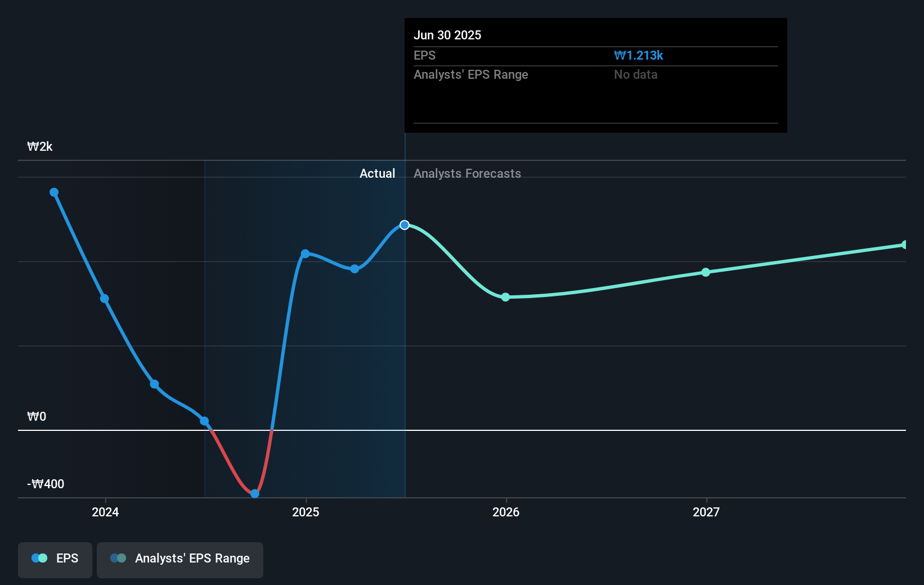
Task: Click the W1.213k EPS value link
Action: click(x=638, y=55)
